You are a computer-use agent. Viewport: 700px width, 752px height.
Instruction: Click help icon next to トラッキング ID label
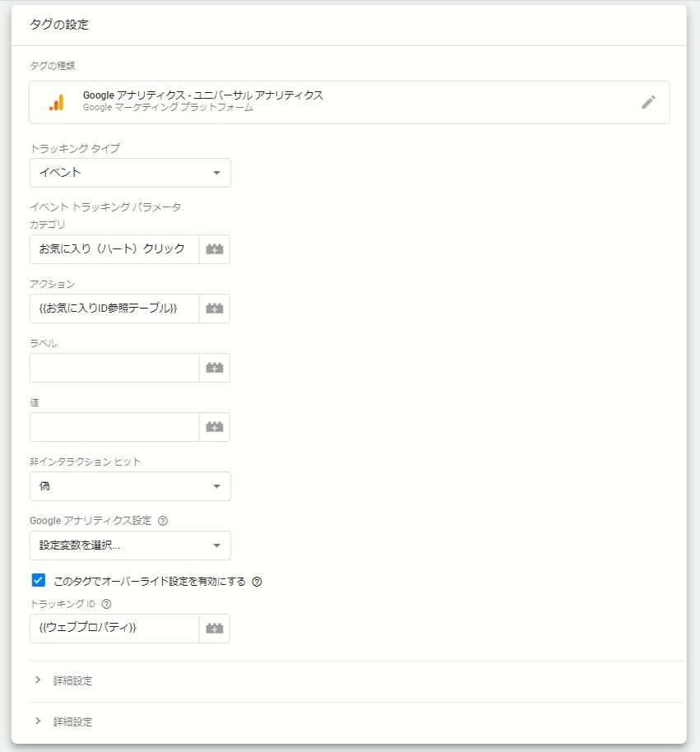point(106,604)
